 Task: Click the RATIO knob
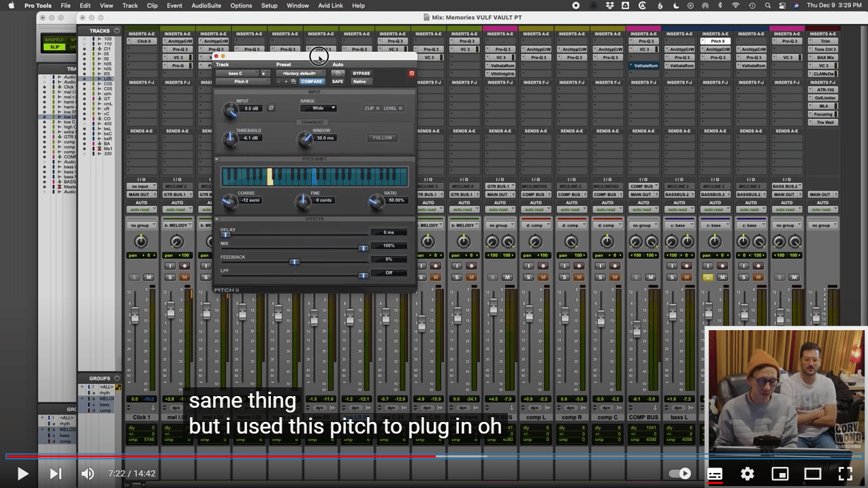(376, 202)
